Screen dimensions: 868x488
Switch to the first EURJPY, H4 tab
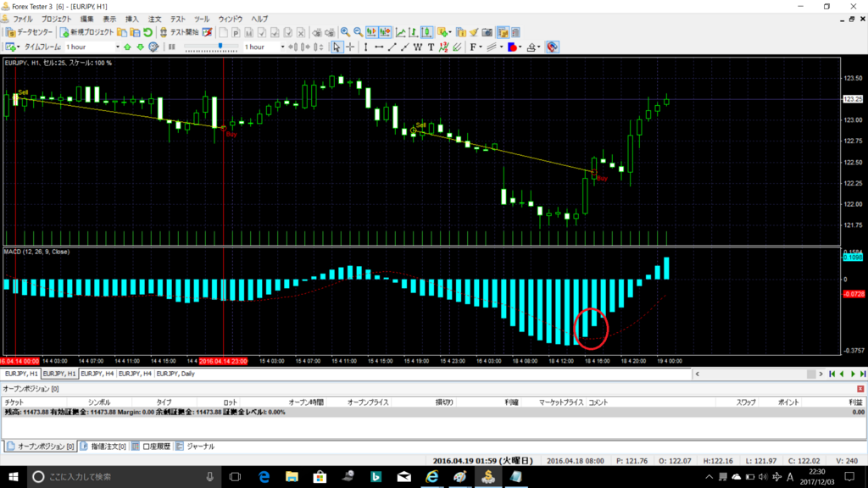pos(97,374)
